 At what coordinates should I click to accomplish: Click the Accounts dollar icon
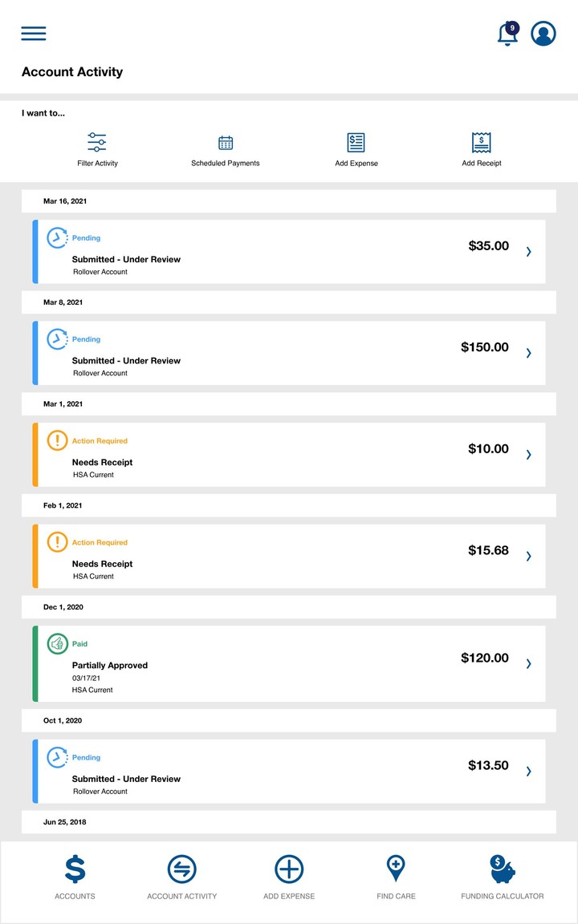coord(75,869)
